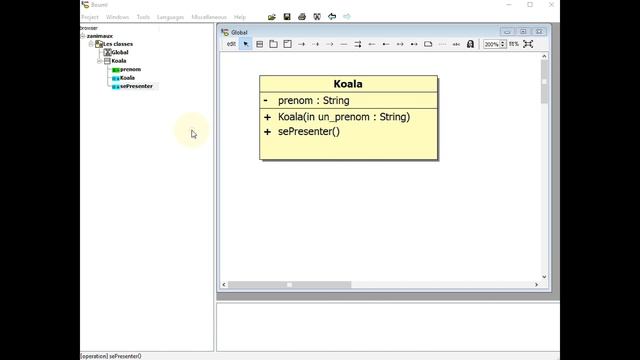Maximize the Global diagram sub-window
This screenshot has height=360, width=640.
[523, 32]
